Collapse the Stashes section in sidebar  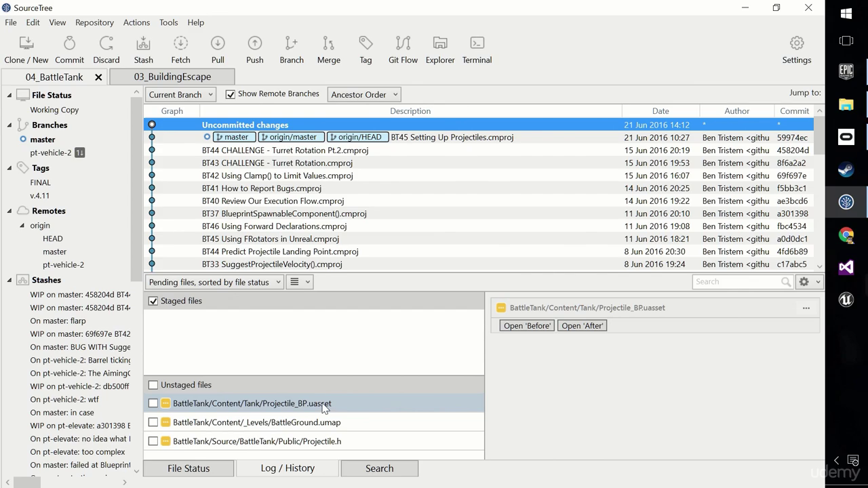[9, 280]
